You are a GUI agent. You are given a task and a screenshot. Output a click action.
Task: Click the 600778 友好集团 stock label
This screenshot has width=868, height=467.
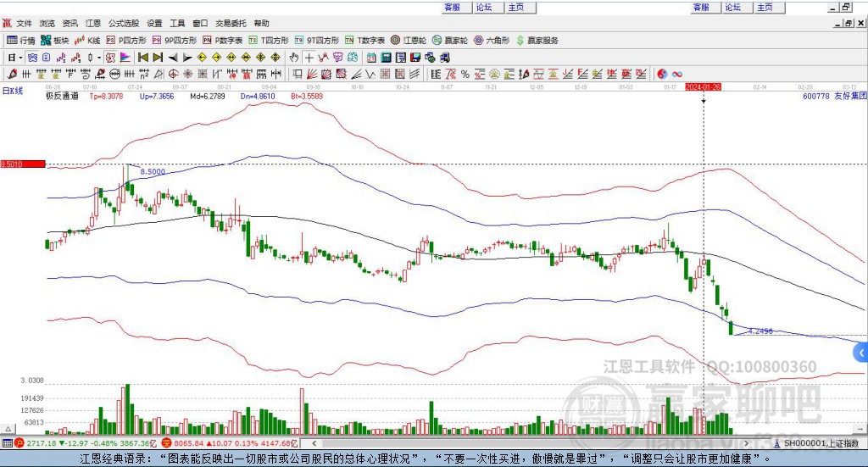click(834, 97)
